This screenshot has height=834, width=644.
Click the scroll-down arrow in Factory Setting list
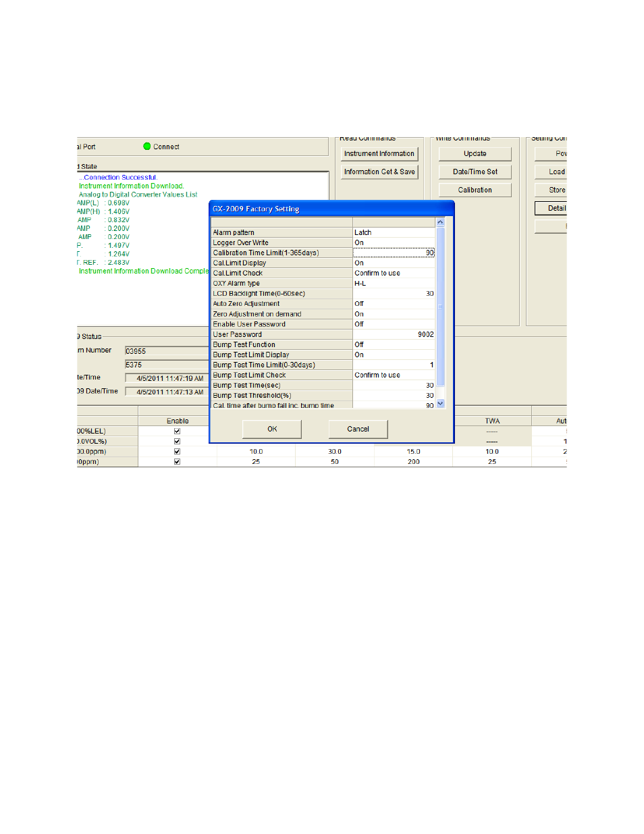(441, 404)
